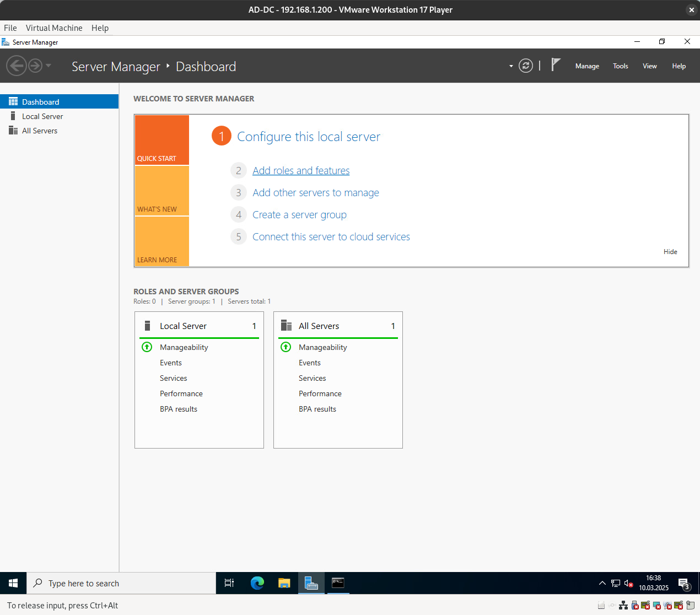Image resolution: width=700 pixels, height=615 pixels.
Task: Show hidden system tray icons
Action: tap(602, 583)
